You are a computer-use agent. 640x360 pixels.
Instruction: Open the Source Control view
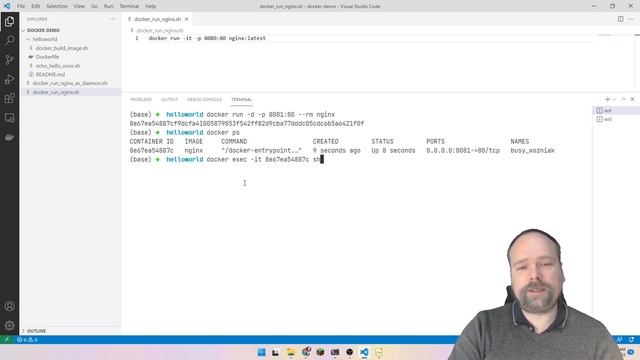9,60
